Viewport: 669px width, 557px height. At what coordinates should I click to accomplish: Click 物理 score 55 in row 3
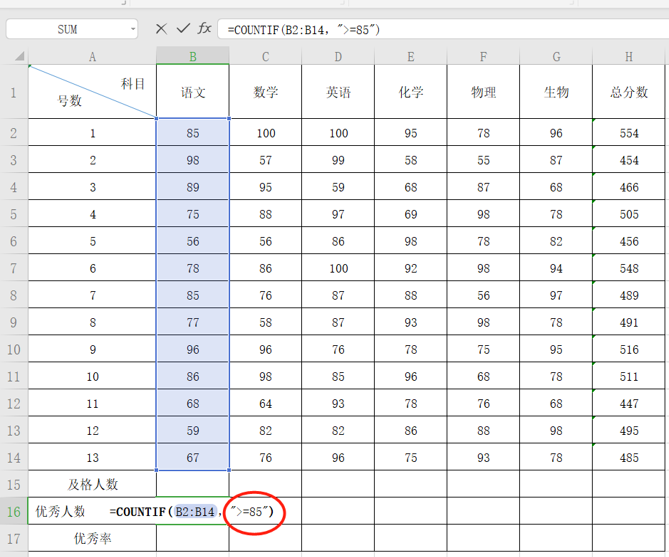click(483, 160)
